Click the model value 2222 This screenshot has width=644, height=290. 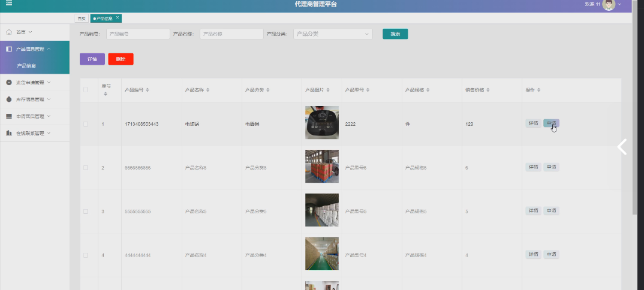pyautogui.click(x=350, y=124)
